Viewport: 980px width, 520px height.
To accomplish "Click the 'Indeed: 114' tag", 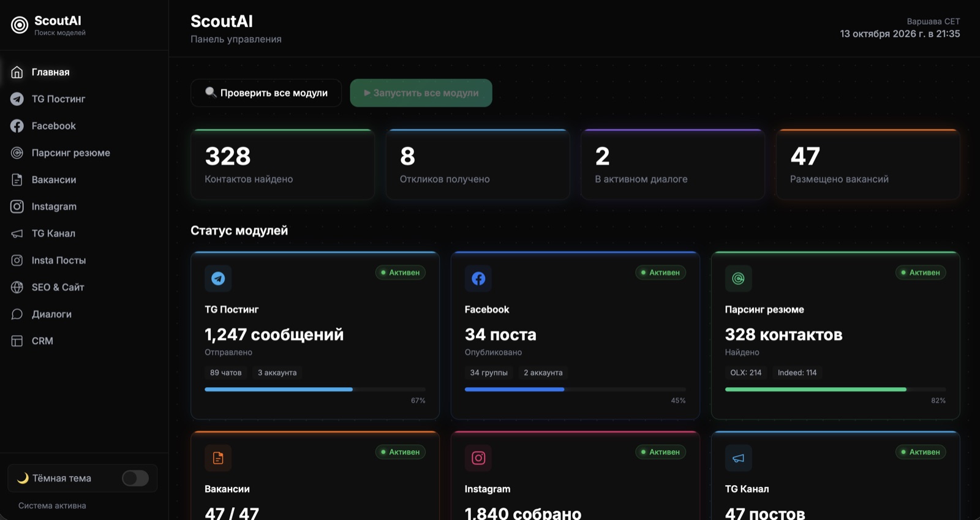I will tap(797, 372).
